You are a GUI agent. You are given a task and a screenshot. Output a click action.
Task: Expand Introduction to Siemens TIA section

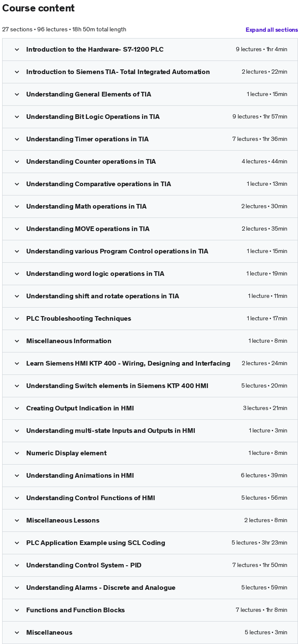click(118, 72)
